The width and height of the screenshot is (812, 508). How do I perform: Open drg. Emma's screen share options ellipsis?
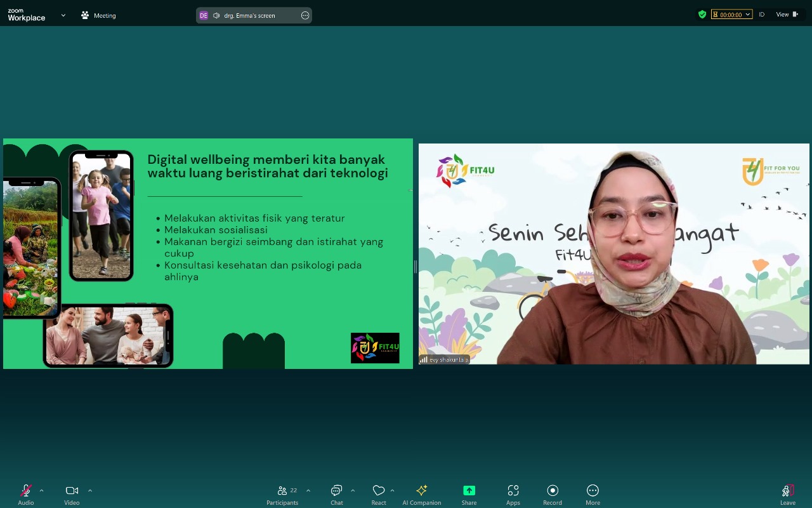pyautogui.click(x=305, y=15)
